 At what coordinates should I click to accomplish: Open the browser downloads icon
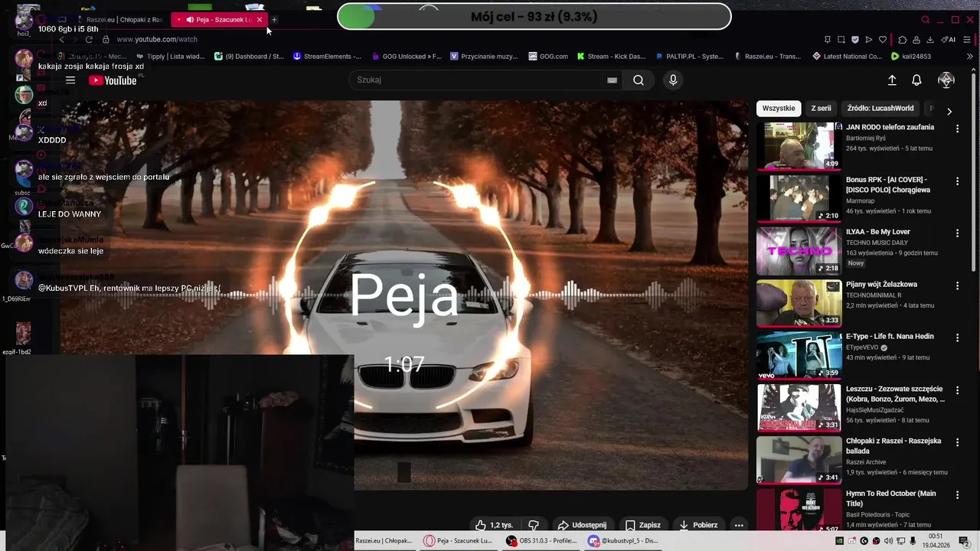pos(930,39)
